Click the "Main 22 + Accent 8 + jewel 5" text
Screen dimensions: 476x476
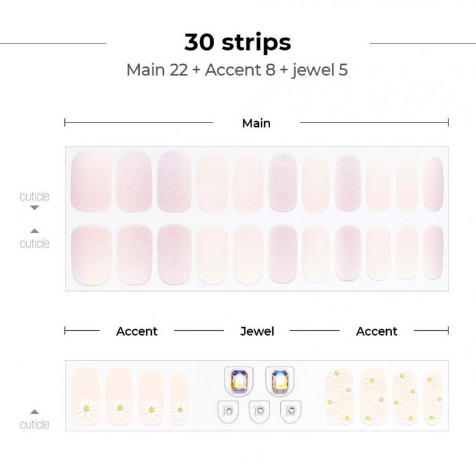tap(237, 70)
